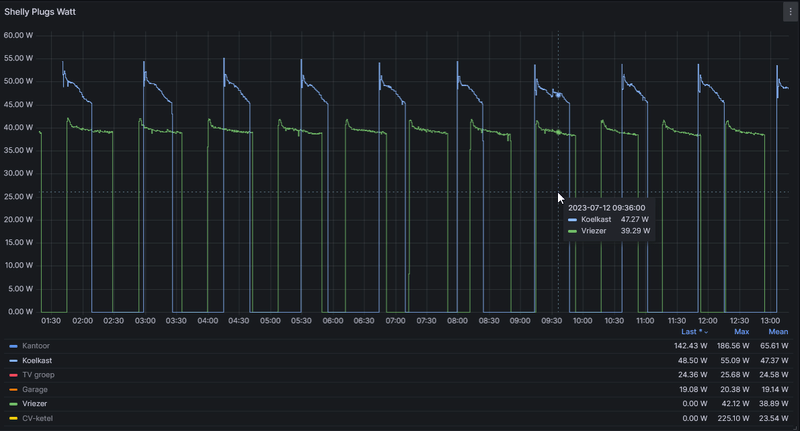Click the Vriezer 39.29 W tooltip row

tap(609, 231)
